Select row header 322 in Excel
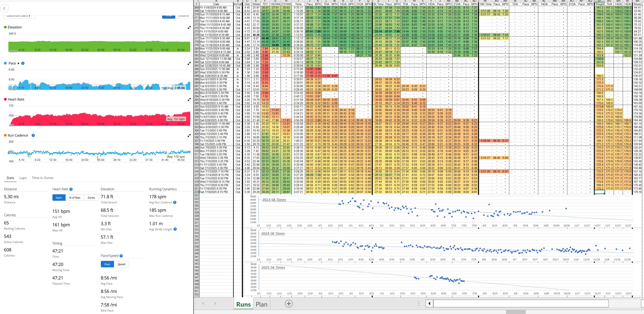Screen dimensions: 644x314 (197, 192)
